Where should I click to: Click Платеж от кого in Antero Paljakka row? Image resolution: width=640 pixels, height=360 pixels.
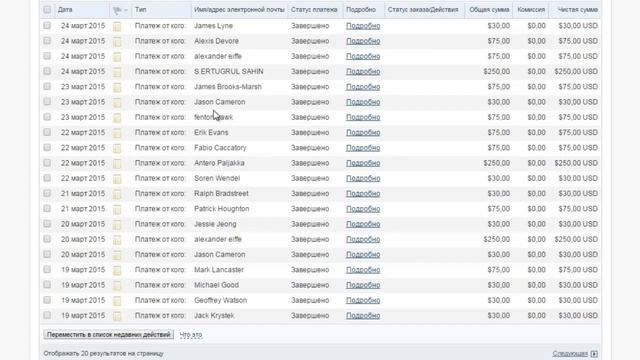(160, 163)
